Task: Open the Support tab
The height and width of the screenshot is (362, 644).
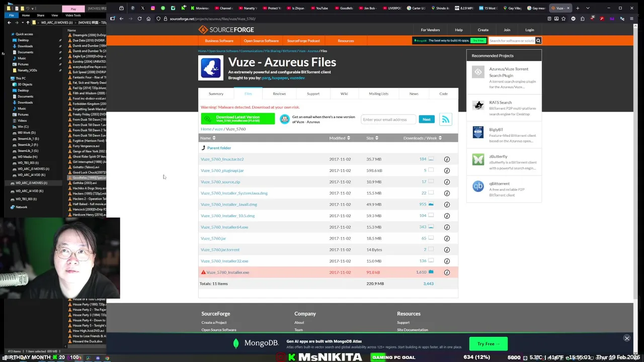Action: [x=313, y=94]
